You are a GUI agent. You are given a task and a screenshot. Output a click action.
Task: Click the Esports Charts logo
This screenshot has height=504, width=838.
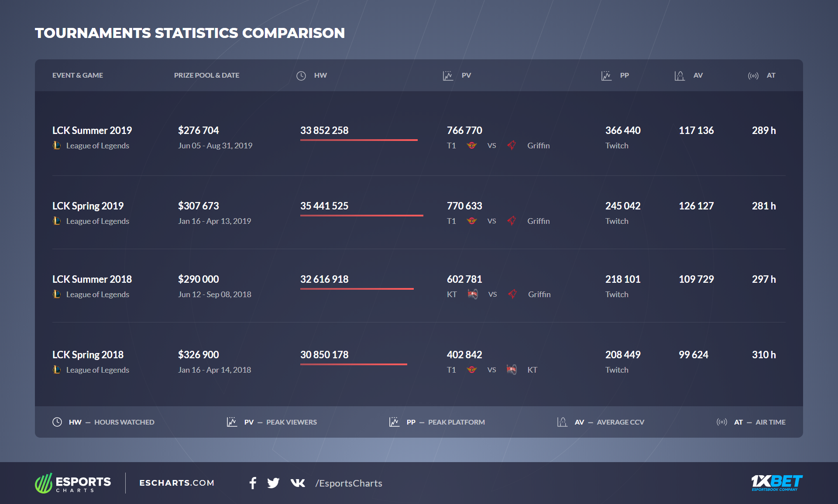pos(73,483)
